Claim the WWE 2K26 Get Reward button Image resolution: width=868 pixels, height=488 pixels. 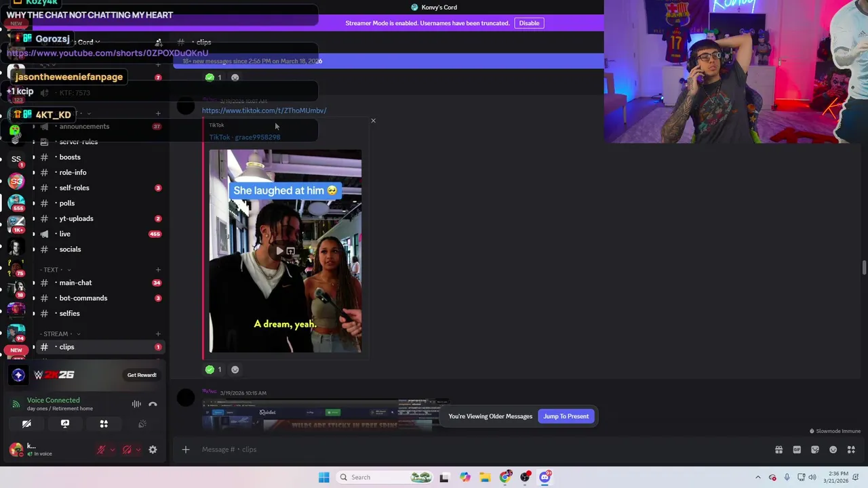[x=142, y=375]
